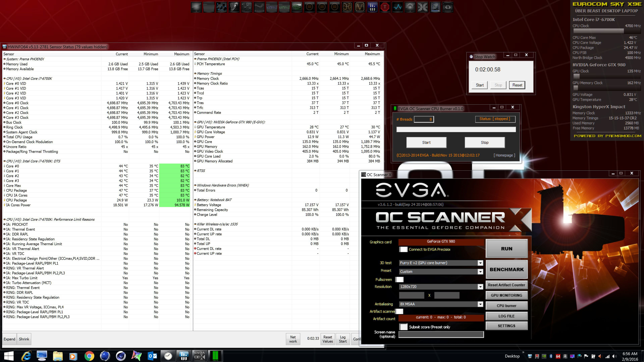
Task: Click the BENCHMARK button
Action: (x=506, y=269)
